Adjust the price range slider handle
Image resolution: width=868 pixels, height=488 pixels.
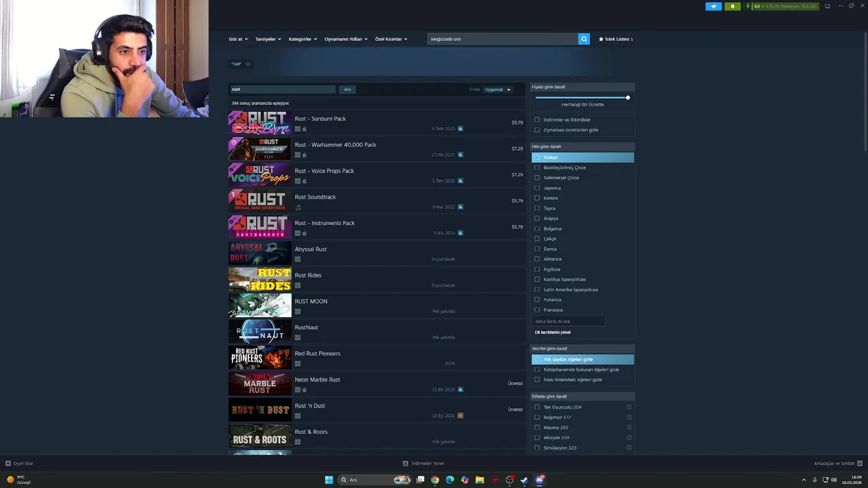(628, 98)
